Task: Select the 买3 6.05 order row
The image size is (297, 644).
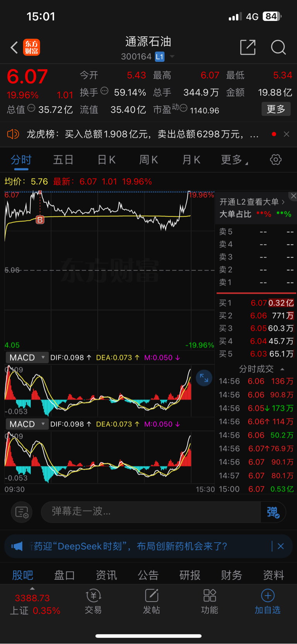Action: point(256,328)
